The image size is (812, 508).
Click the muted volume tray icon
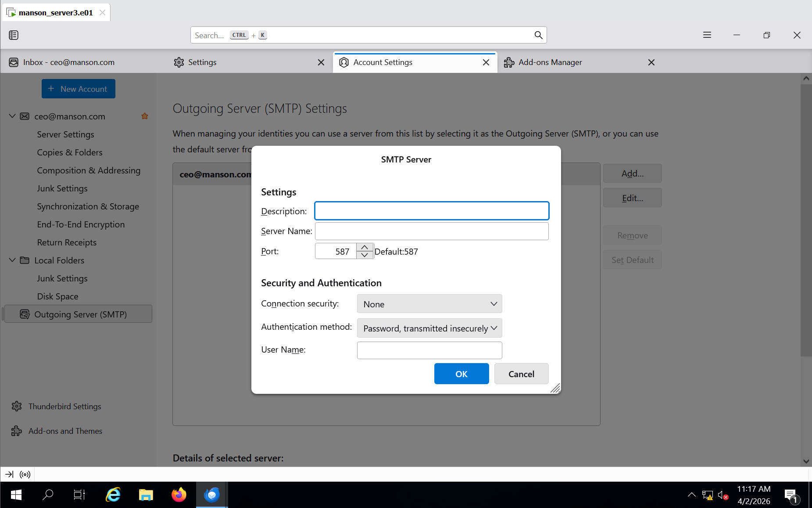[723, 495]
